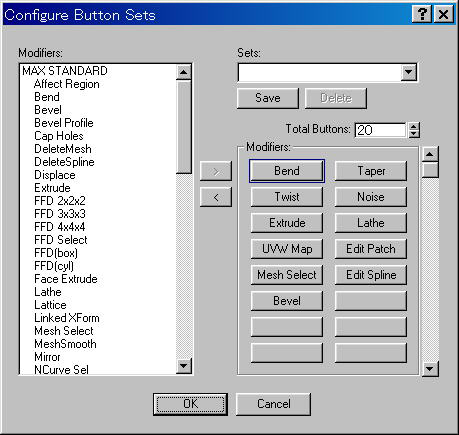Screen dimensions: 459x435
Task: Select the Lathe button in the set
Action: pyautogui.click(x=371, y=223)
